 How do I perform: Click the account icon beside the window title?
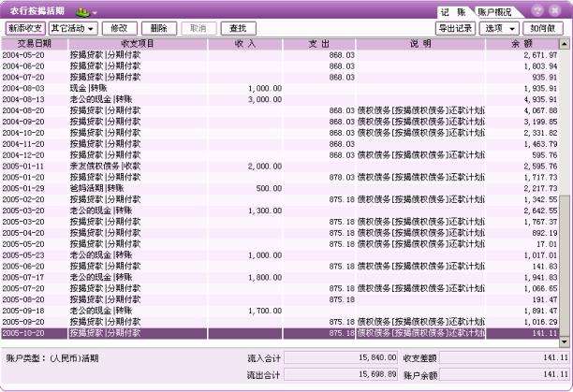(x=81, y=10)
